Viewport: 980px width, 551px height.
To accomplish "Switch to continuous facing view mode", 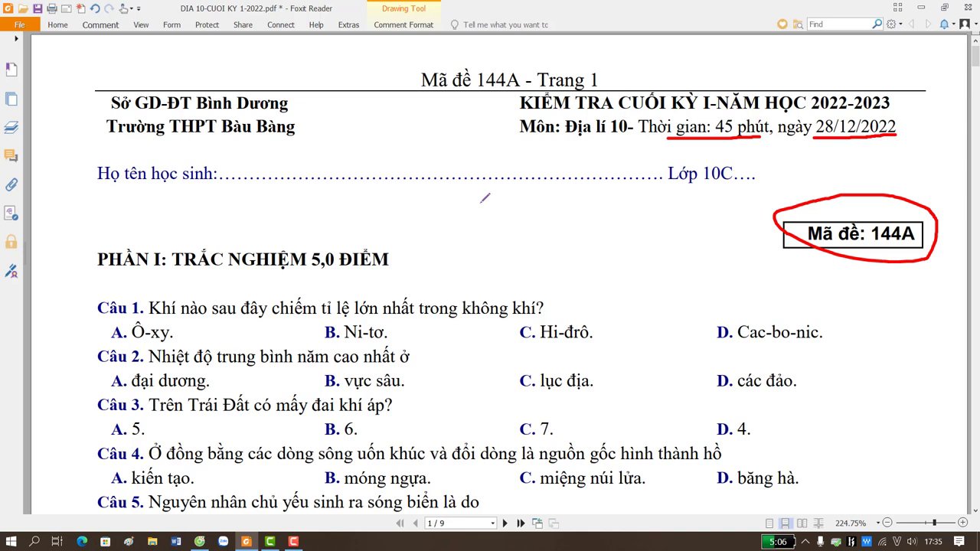I will pos(818,523).
